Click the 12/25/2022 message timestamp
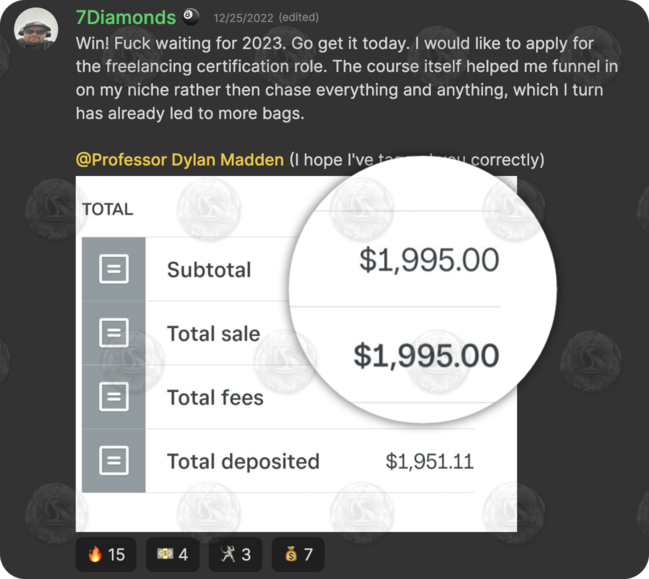The width and height of the screenshot is (649, 579). point(243,19)
